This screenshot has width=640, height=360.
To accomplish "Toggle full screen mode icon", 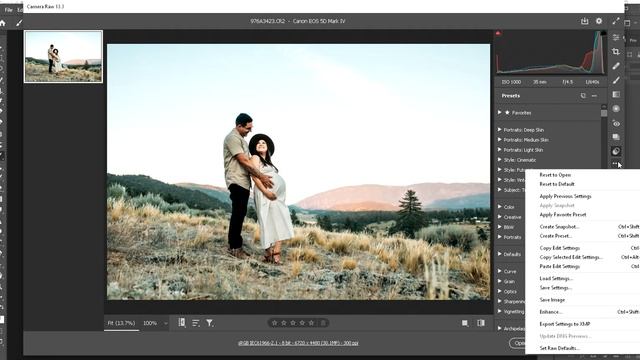I will tap(616, 21).
